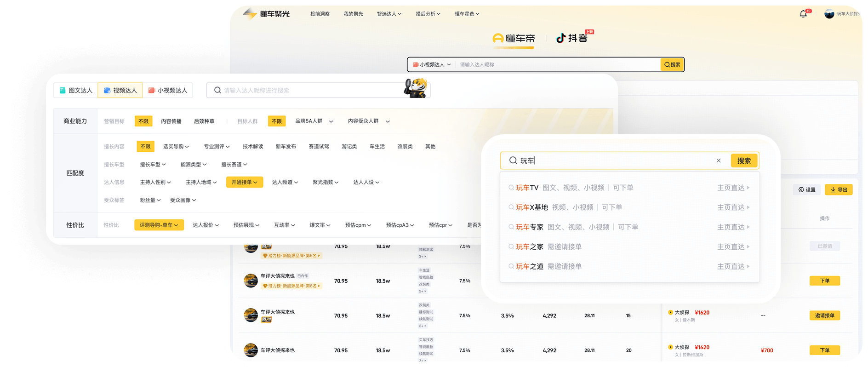Viewport: 868px width, 367px height.
Task: Expand 达人报价 dropdown
Action: 206,225
